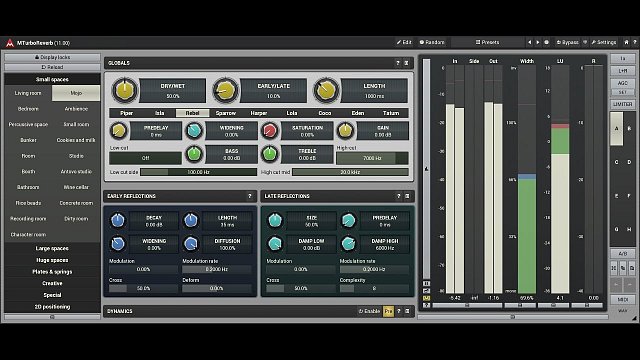Switch to the Tatum tab
Image resolution: width=640 pixels, height=360 pixels.
point(391,113)
